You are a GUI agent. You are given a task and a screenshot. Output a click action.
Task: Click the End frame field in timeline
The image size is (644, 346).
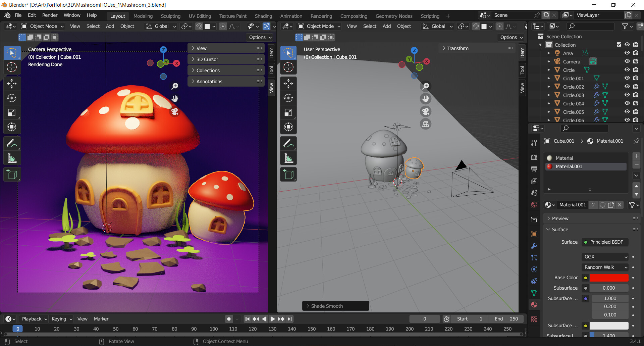click(x=506, y=319)
